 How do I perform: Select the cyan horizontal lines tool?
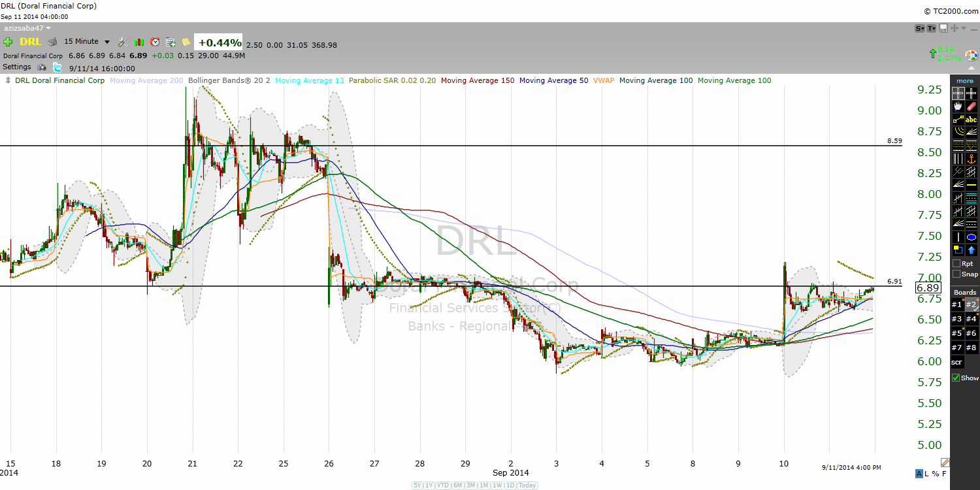tap(972, 197)
